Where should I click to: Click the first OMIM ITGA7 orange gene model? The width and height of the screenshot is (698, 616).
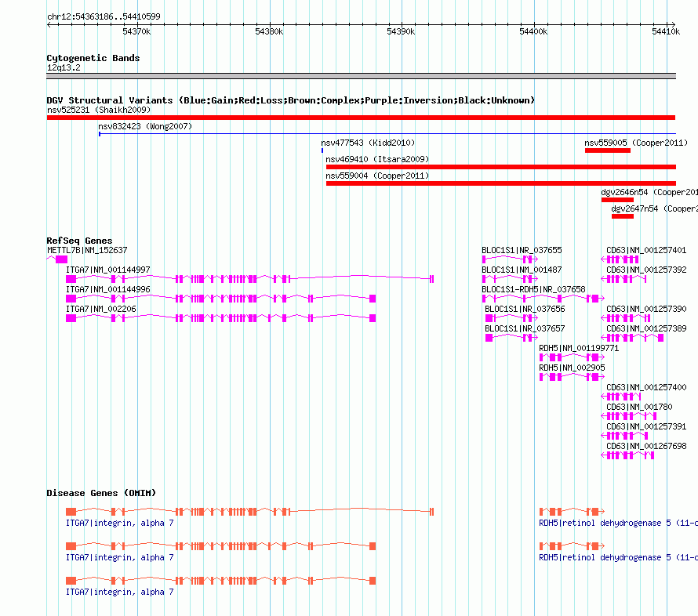click(249, 512)
